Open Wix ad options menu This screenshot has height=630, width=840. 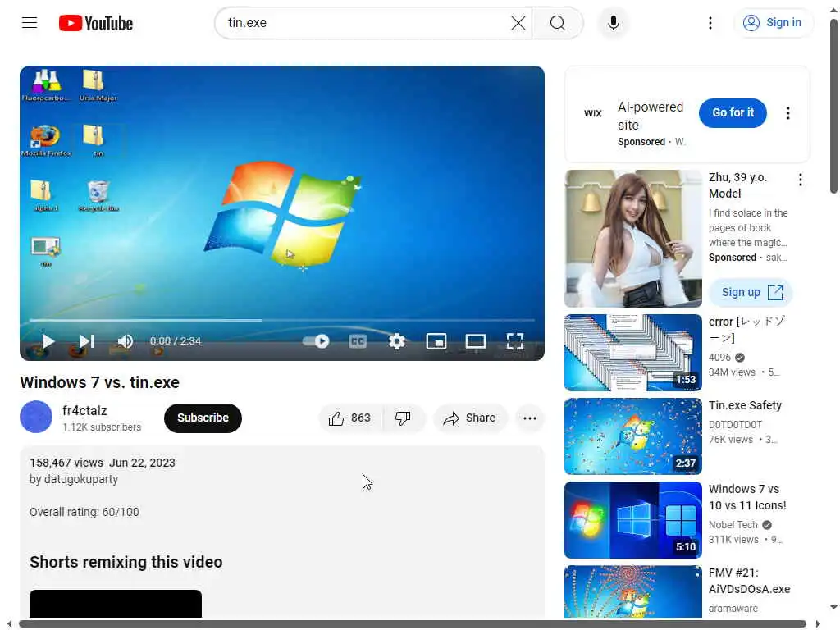pos(787,113)
